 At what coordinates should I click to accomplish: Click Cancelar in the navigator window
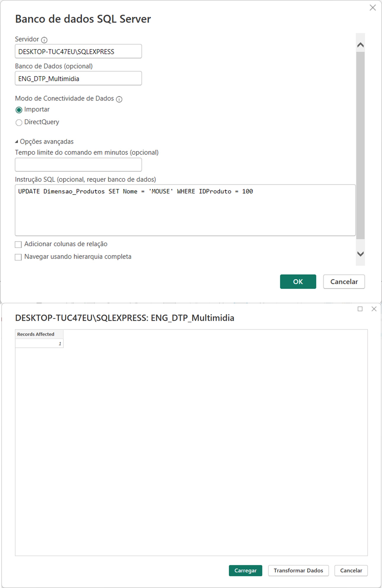pyautogui.click(x=351, y=571)
